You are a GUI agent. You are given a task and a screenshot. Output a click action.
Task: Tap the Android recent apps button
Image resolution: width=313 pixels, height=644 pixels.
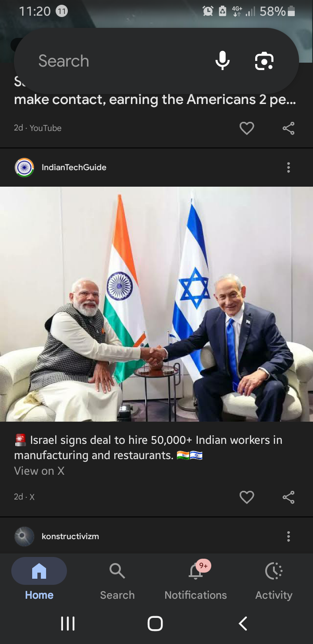[x=68, y=624]
